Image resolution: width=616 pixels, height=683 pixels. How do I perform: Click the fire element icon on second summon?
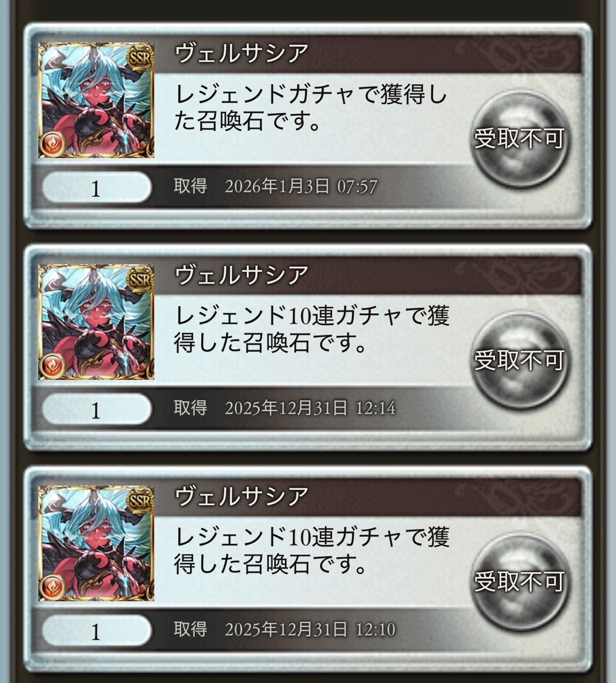click(52, 365)
